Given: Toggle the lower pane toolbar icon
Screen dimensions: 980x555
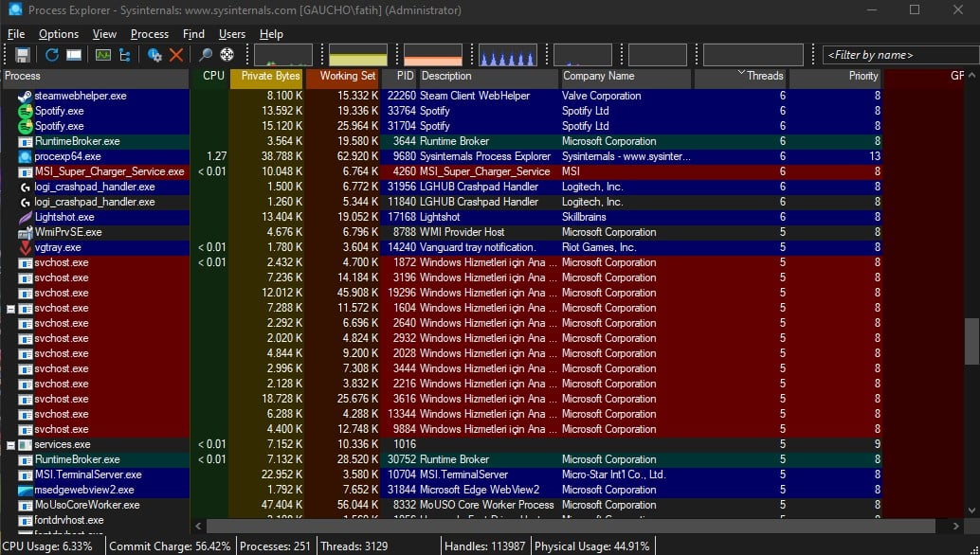Looking at the screenshot, I should (74, 55).
